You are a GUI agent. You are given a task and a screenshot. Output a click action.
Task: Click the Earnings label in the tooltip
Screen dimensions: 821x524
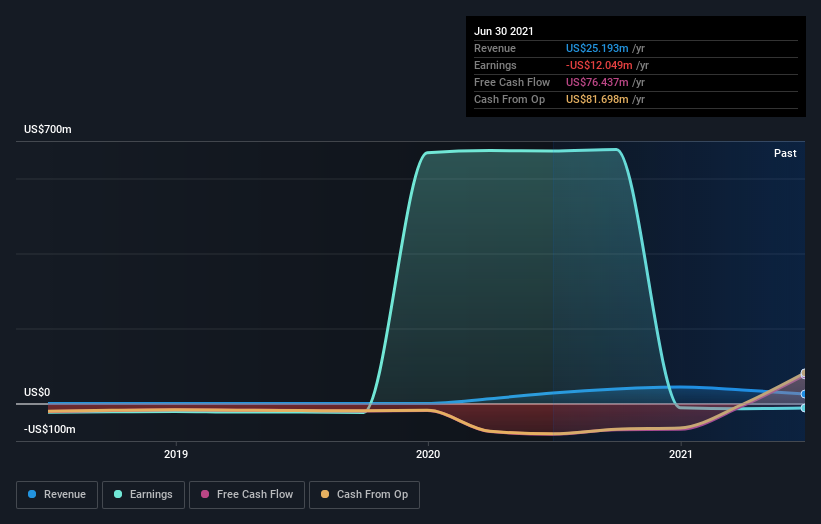pyautogui.click(x=495, y=65)
